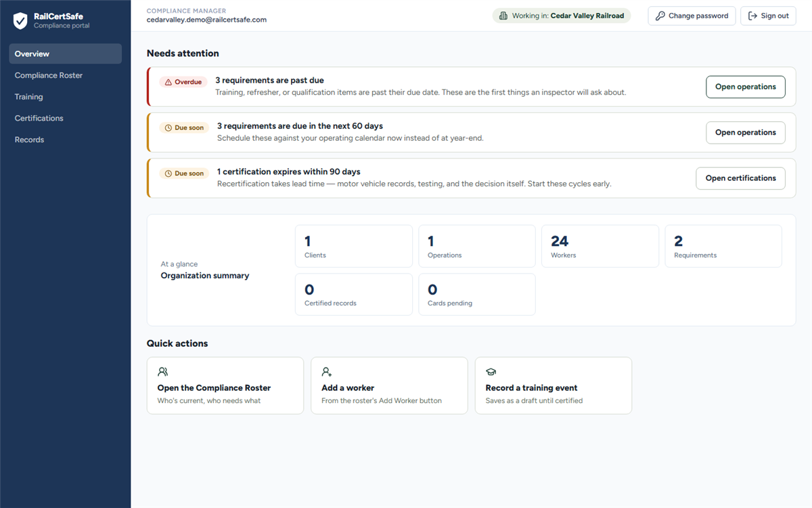
Task: Click the Working in Cedar Valley Railroad badge
Action: [562, 16]
